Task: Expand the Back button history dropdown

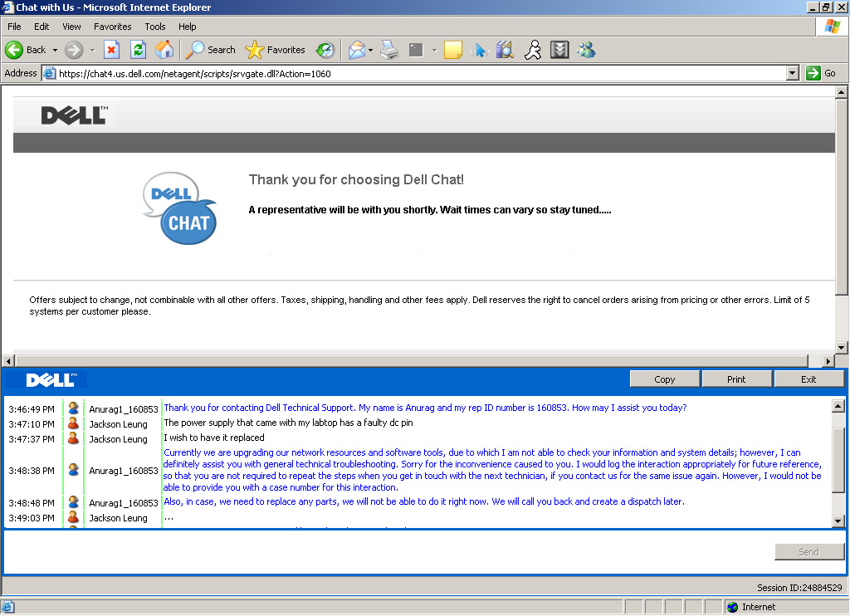Action: (x=55, y=50)
